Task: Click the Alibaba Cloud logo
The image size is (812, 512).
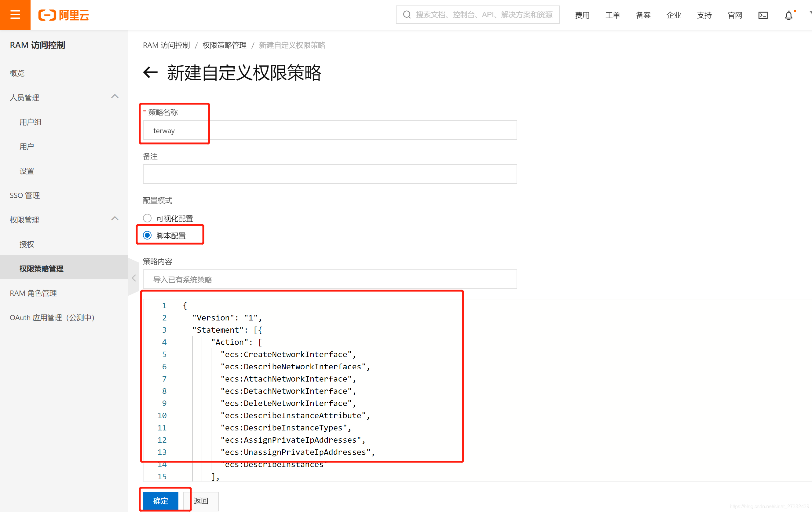Action: click(64, 15)
